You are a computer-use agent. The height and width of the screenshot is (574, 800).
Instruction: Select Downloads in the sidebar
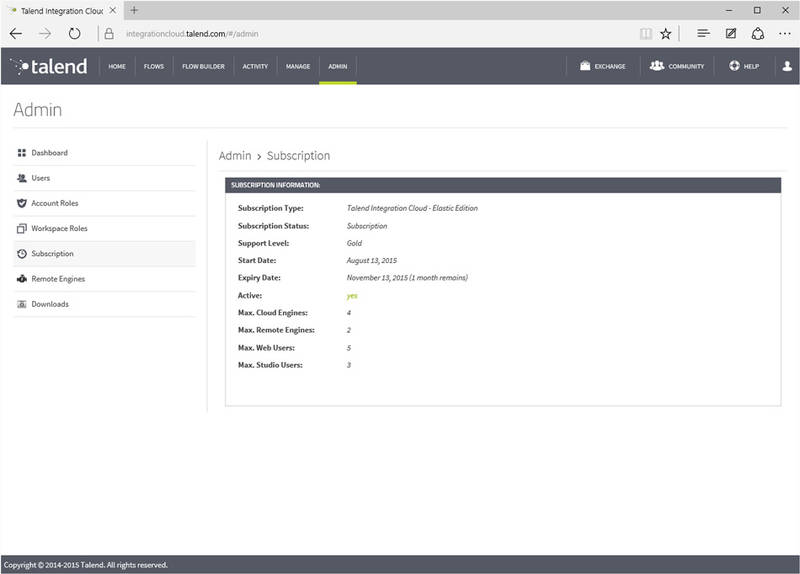tap(104, 304)
